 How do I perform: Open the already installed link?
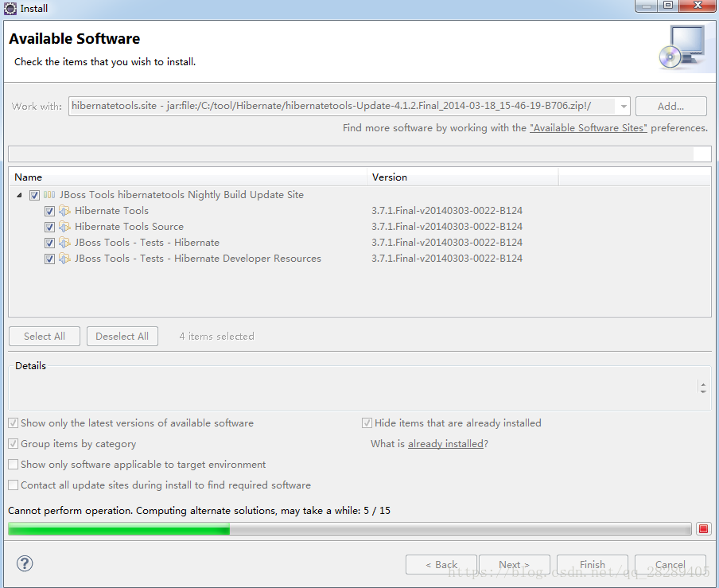[x=445, y=443]
